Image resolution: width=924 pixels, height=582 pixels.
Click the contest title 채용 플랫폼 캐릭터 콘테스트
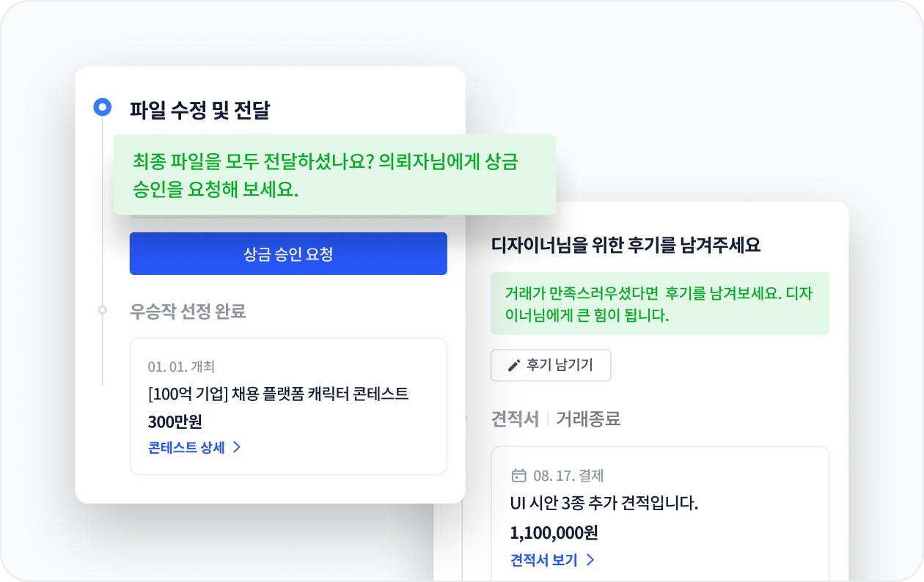click(x=278, y=394)
